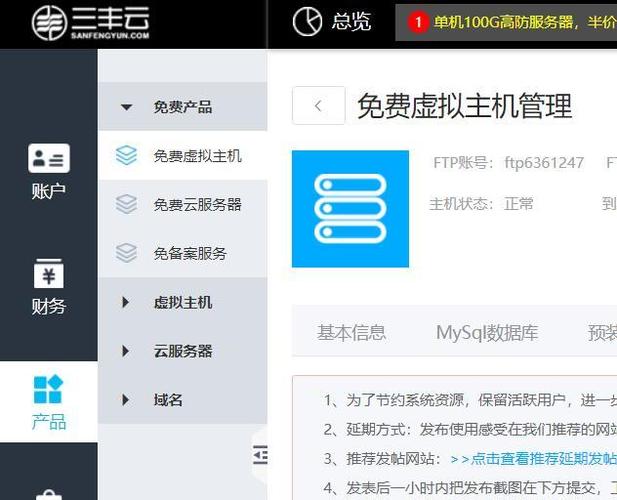Expand the 虚拟主机 section arrow

click(x=126, y=302)
